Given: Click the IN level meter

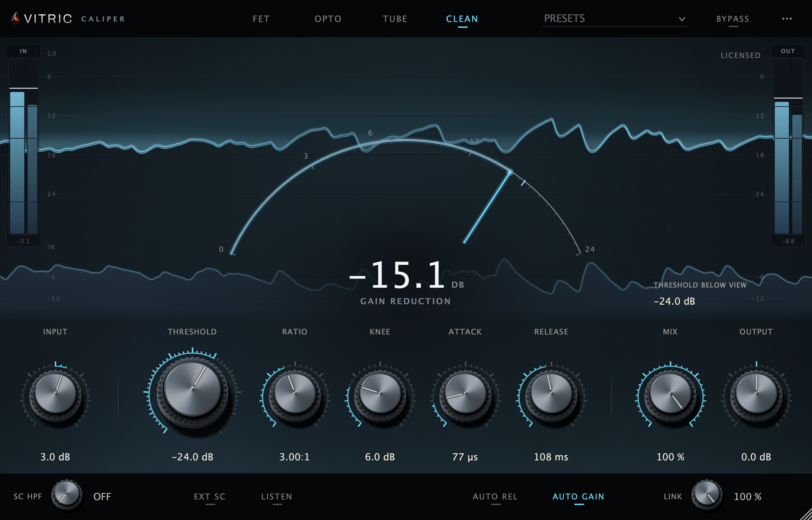Looking at the screenshot, I should point(24,146).
